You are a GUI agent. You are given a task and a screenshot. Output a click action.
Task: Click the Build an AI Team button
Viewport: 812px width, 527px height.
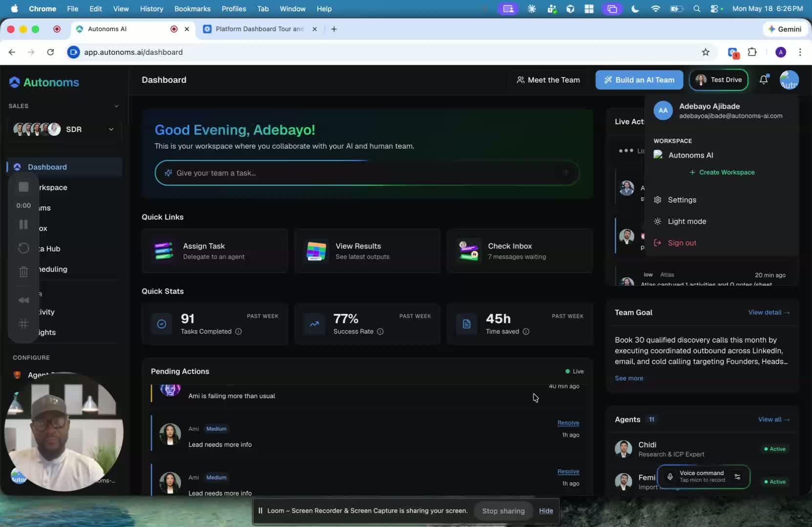639,80
